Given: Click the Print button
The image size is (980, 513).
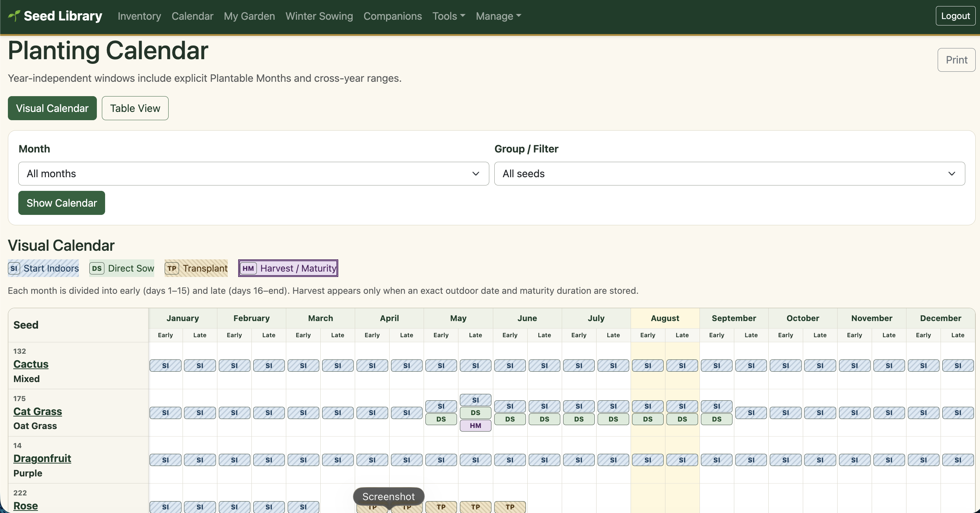Looking at the screenshot, I should (x=956, y=60).
